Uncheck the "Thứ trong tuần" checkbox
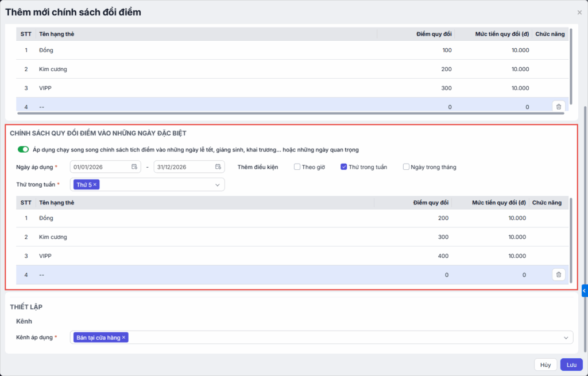588x376 pixels. point(343,167)
